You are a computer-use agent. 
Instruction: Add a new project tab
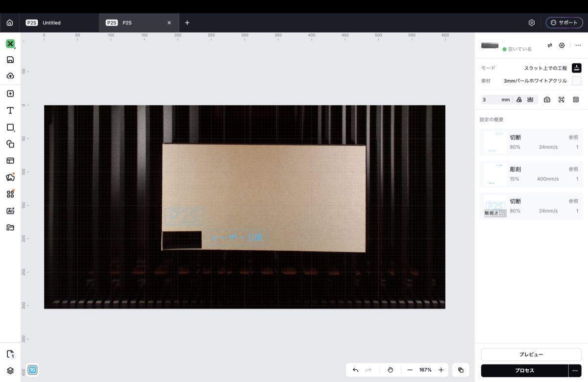click(187, 23)
